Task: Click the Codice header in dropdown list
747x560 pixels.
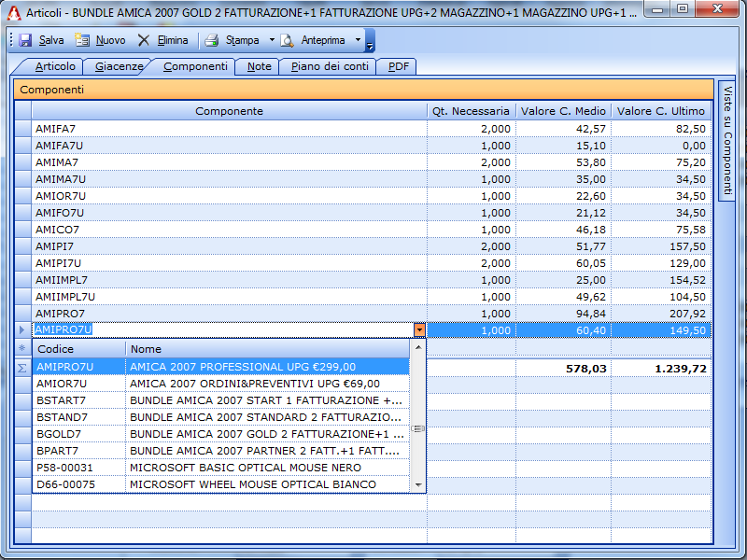Action: [79, 348]
